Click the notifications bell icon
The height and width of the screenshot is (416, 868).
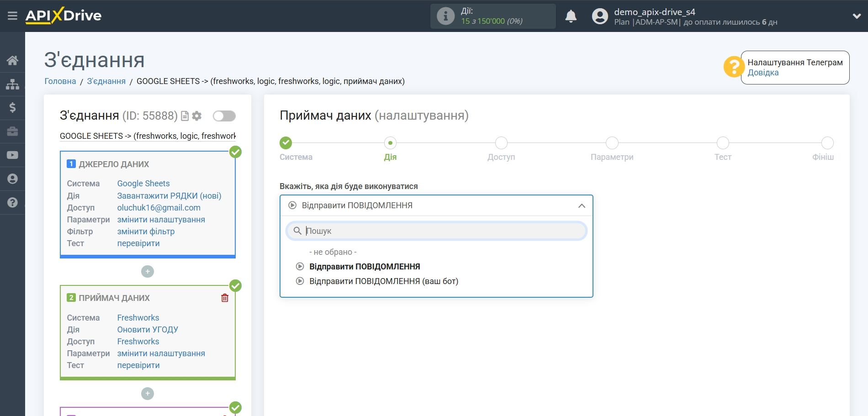tap(571, 16)
